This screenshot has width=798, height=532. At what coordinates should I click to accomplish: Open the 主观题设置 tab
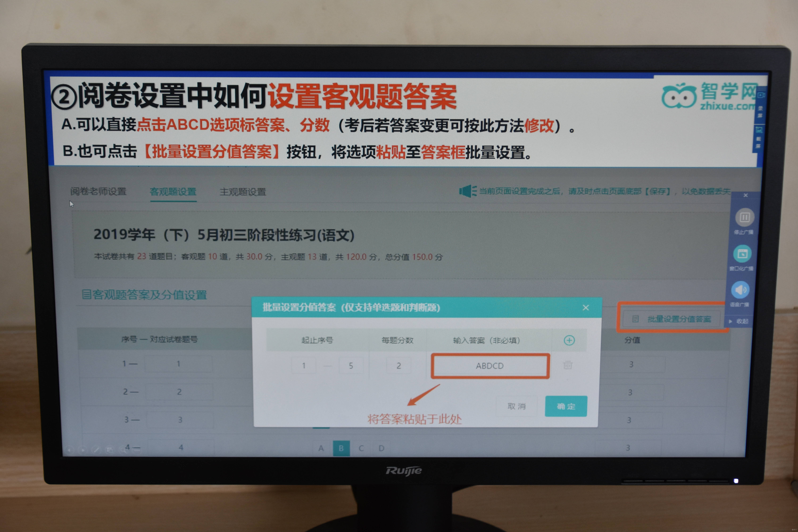tap(243, 192)
